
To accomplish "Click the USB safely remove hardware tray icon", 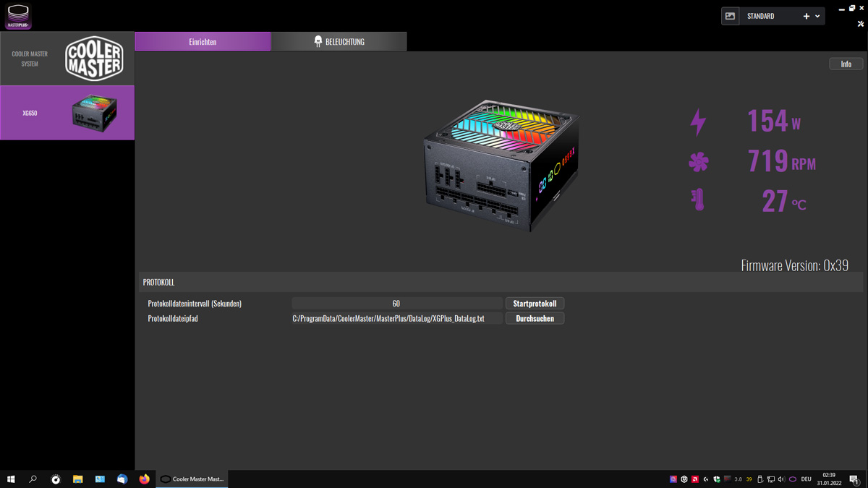I will point(760,479).
